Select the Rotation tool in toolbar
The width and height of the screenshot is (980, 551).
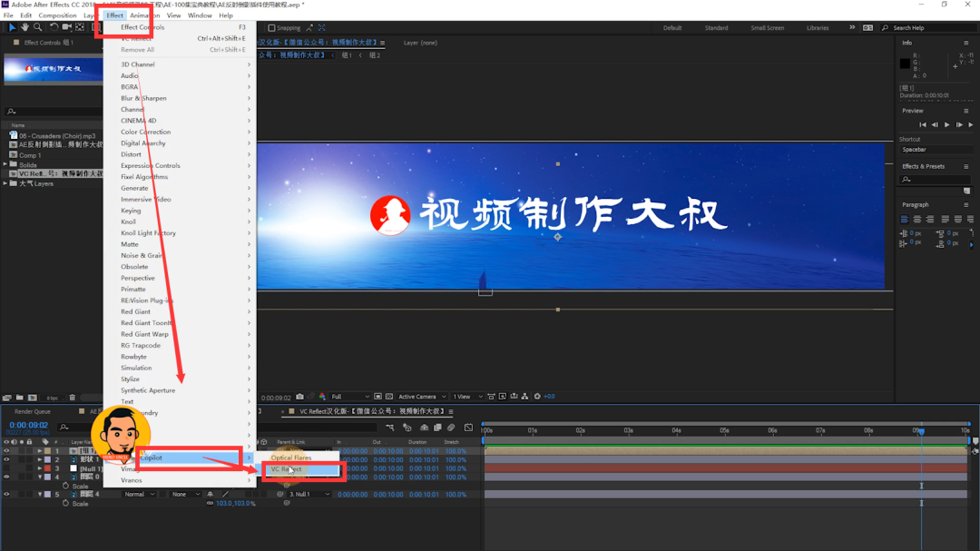point(54,27)
